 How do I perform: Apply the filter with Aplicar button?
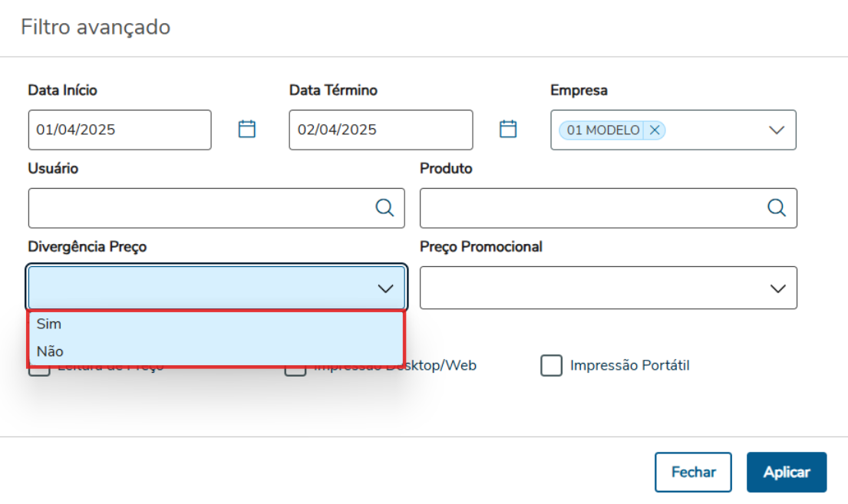(786, 472)
